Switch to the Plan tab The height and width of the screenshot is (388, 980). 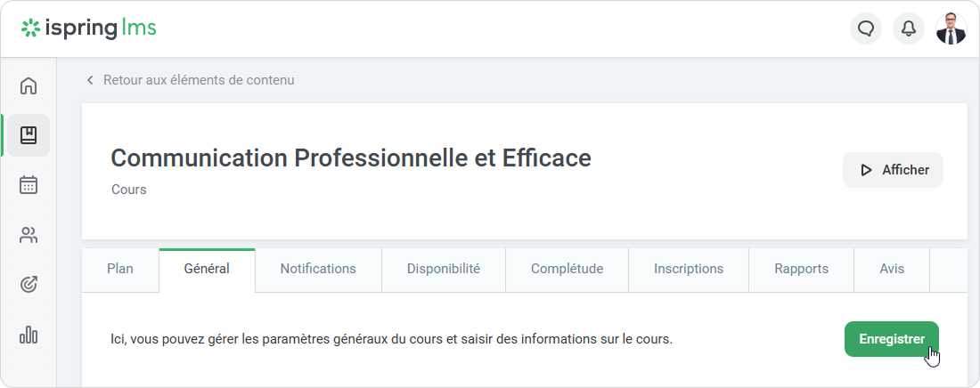[120, 269]
